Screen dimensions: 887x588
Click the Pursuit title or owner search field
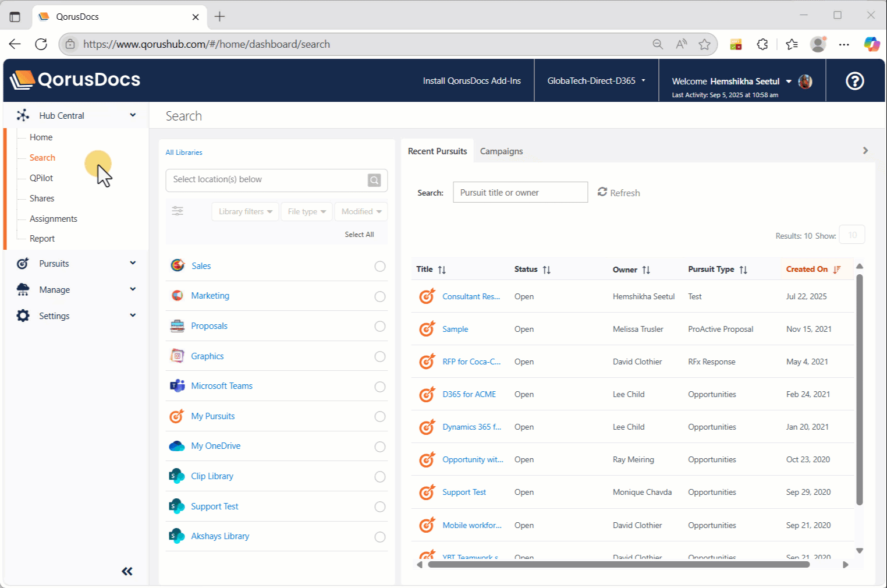click(x=520, y=192)
